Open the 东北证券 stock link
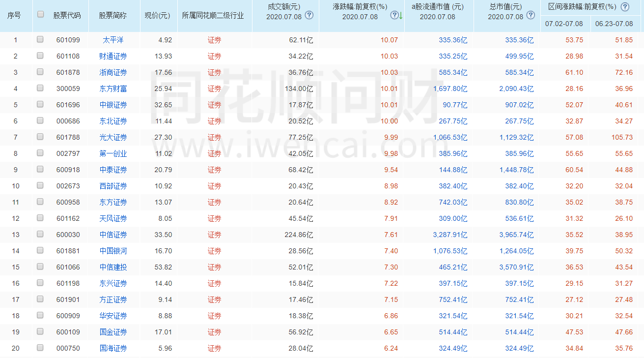The height and width of the screenshot is (358, 644). tap(113, 121)
